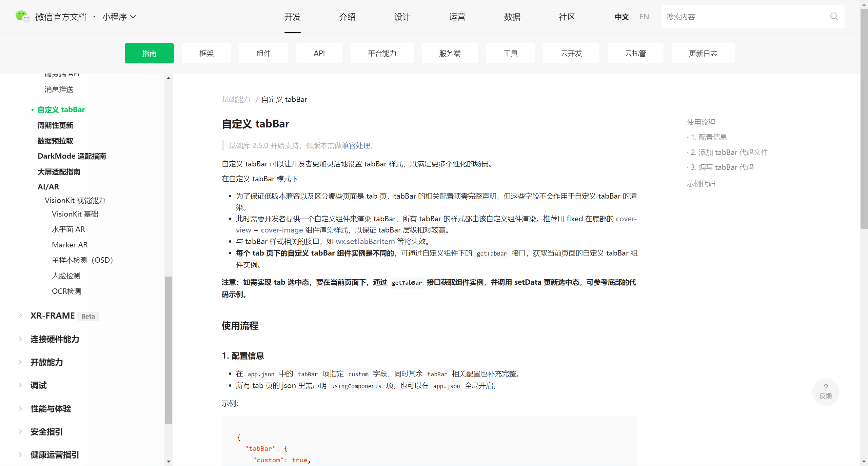Jump to 使用流程 in page outline

click(x=701, y=122)
